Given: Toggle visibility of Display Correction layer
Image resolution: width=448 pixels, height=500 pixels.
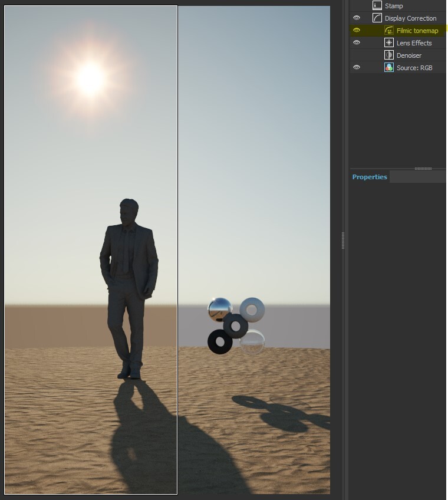Looking at the screenshot, I should pos(357,18).
